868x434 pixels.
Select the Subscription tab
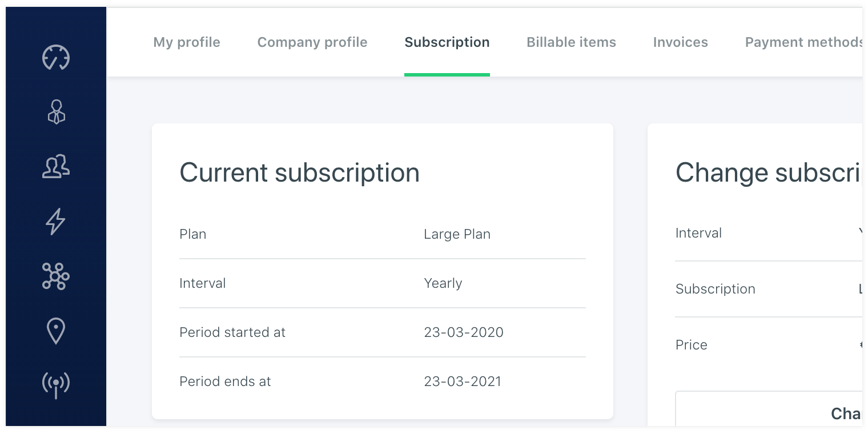click(447, 42)
